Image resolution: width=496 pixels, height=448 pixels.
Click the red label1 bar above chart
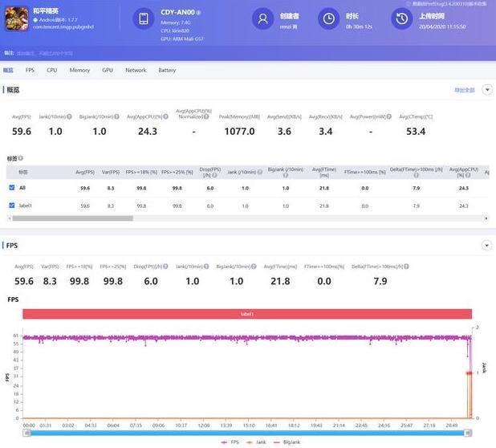(247, 314)
